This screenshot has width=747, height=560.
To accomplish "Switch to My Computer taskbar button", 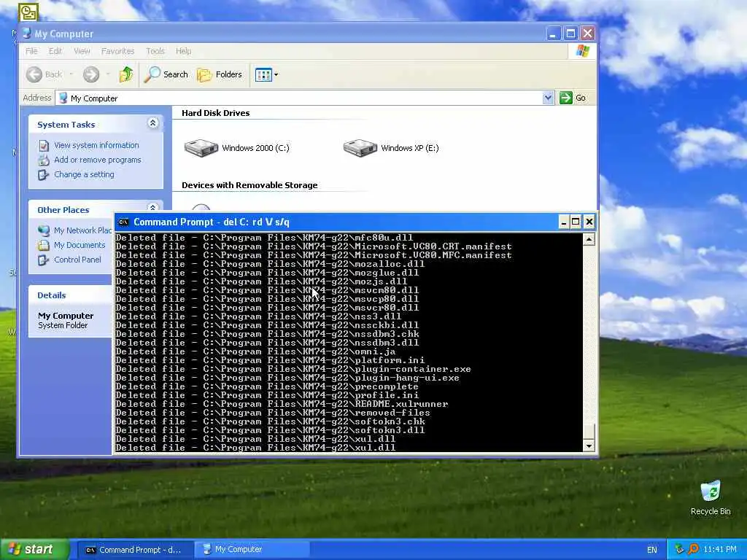I will coord(252,550).
